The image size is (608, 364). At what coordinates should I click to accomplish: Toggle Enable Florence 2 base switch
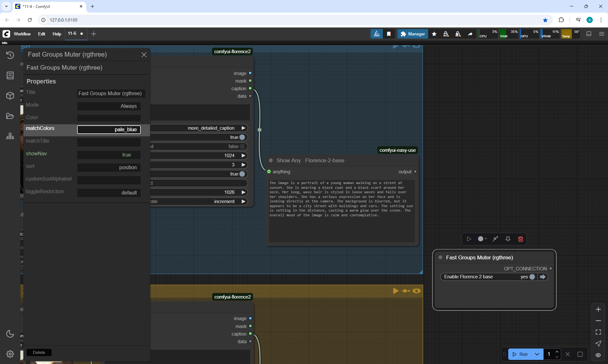(x=532, y=277)
